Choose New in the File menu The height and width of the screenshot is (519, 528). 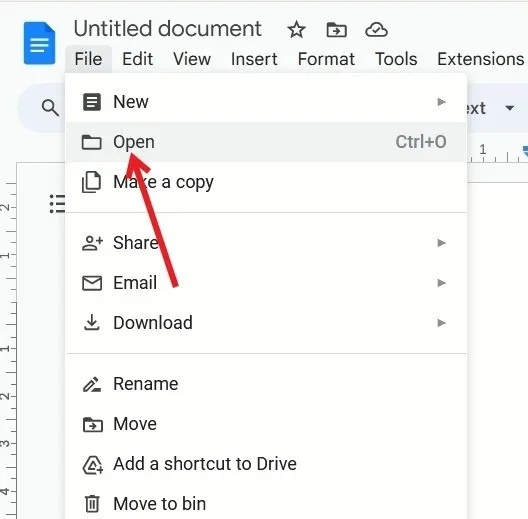click(x=266, y=102)
